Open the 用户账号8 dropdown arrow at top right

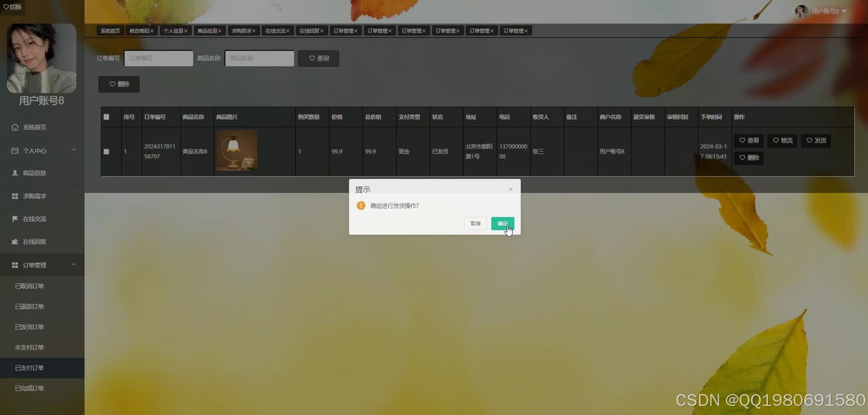coord(844,11)
